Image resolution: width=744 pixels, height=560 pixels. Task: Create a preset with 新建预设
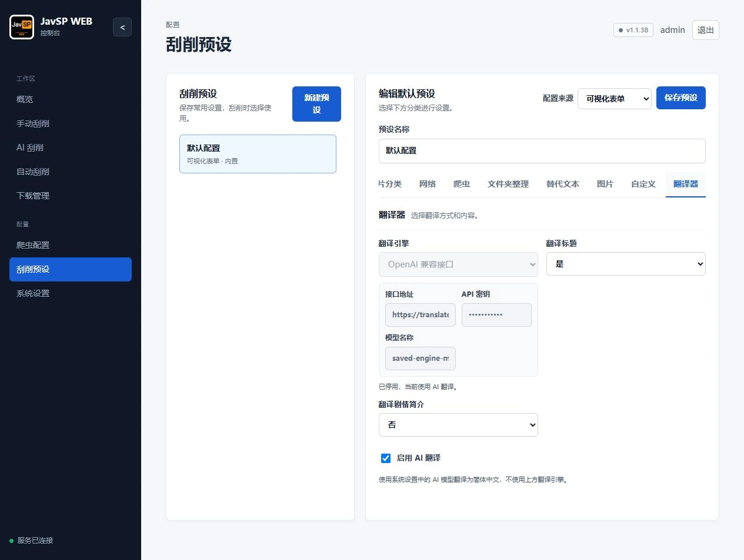(x=316, y=104)
